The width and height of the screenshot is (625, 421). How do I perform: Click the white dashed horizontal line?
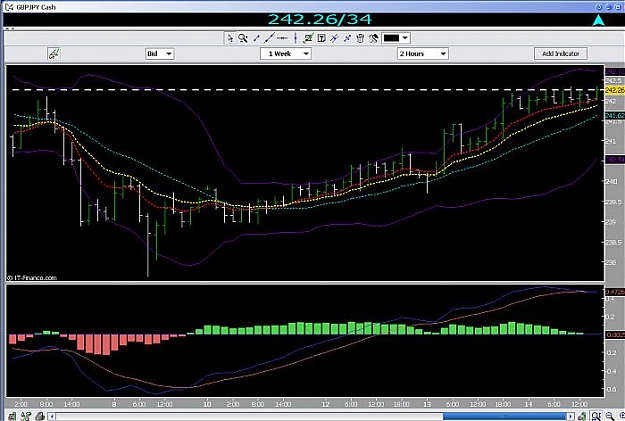pos(307,90)
